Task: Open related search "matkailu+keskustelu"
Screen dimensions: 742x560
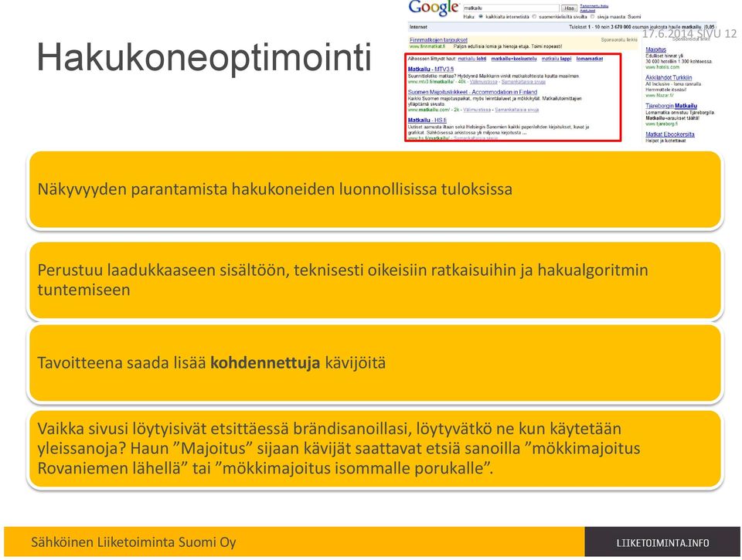Action: (514, 59)
